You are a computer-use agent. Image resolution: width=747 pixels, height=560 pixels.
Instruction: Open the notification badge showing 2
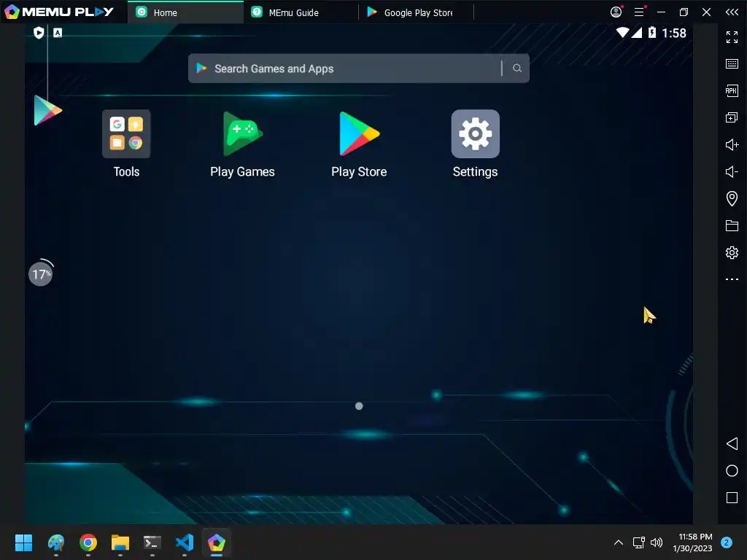coord(727,542)
